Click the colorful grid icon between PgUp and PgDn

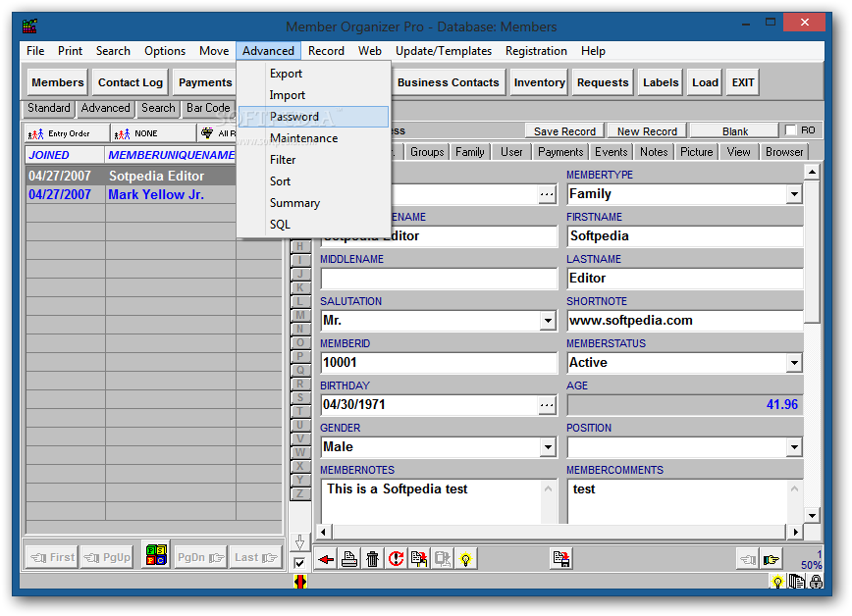(156, 554)
